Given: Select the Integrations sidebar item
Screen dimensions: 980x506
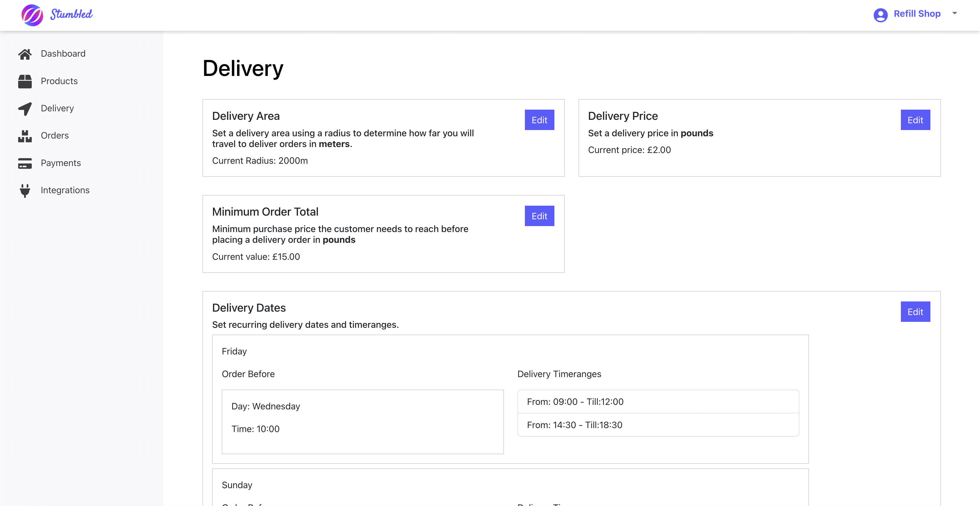Looking at the screenshot, I should tap(65, 190).
